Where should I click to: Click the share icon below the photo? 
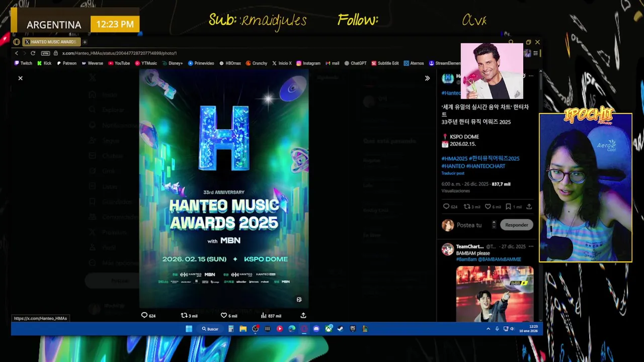click(x=303, y=315)
